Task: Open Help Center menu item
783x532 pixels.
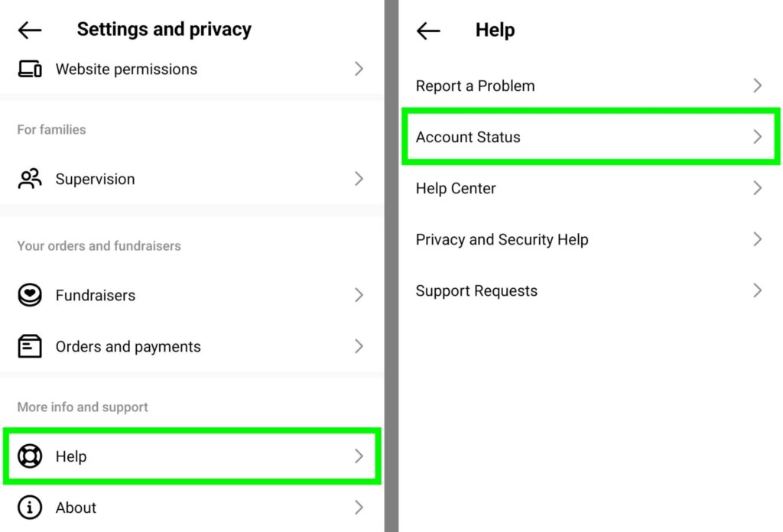Action: [591, 188]
